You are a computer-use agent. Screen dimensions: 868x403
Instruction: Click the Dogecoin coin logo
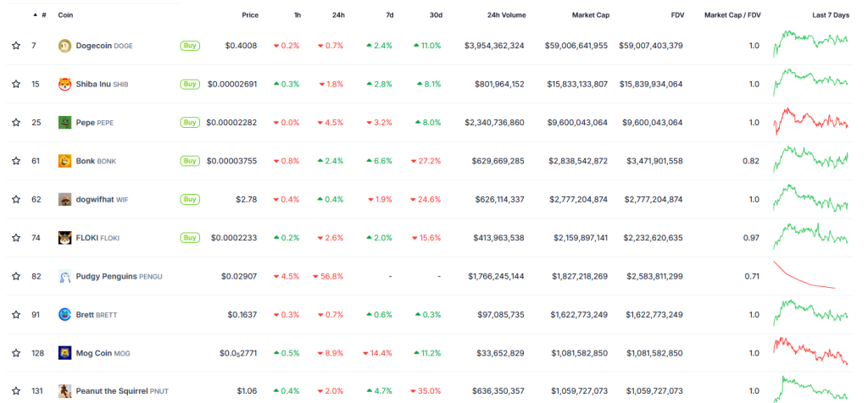click(x=64, y=46)
